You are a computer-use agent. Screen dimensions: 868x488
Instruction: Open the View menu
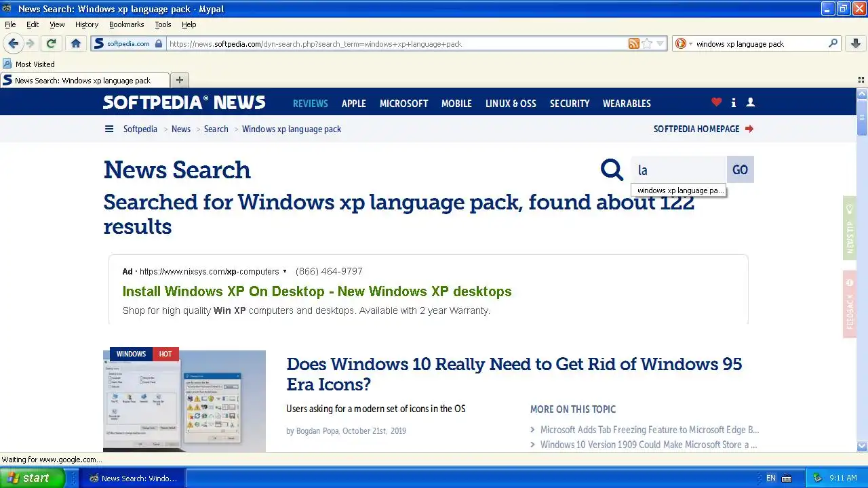[57, 24]
